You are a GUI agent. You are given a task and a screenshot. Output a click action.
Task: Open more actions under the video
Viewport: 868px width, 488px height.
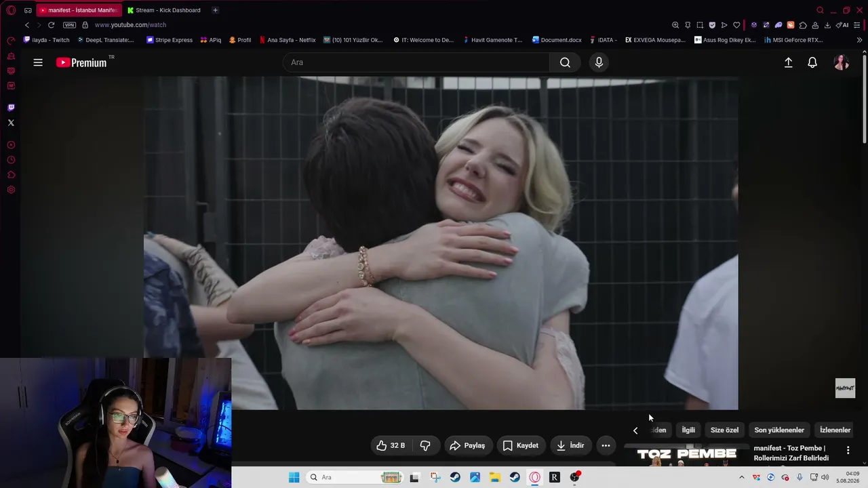point(606,445)
